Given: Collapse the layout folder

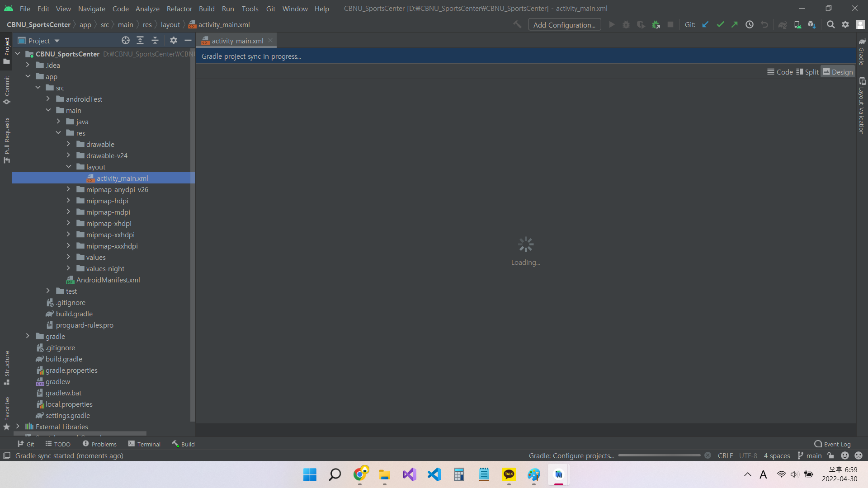Looking at the screenshot, I should tap(68, 167).
